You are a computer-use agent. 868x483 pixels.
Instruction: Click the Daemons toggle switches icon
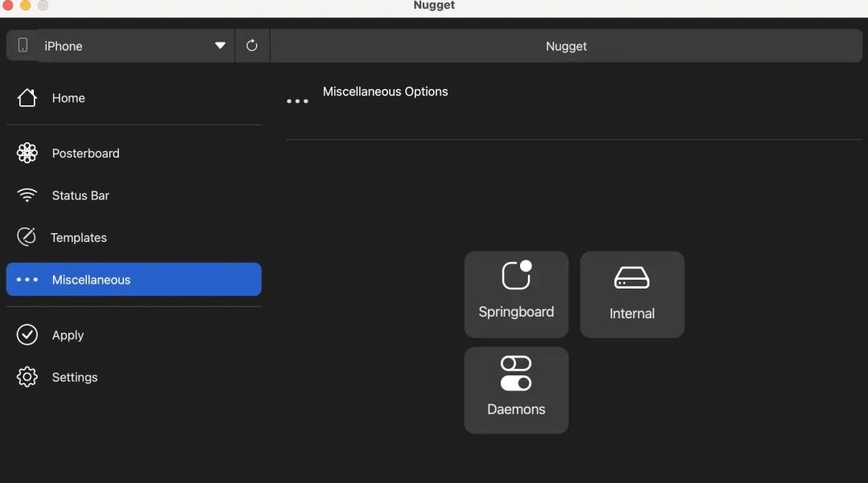(x=516, y=374)
